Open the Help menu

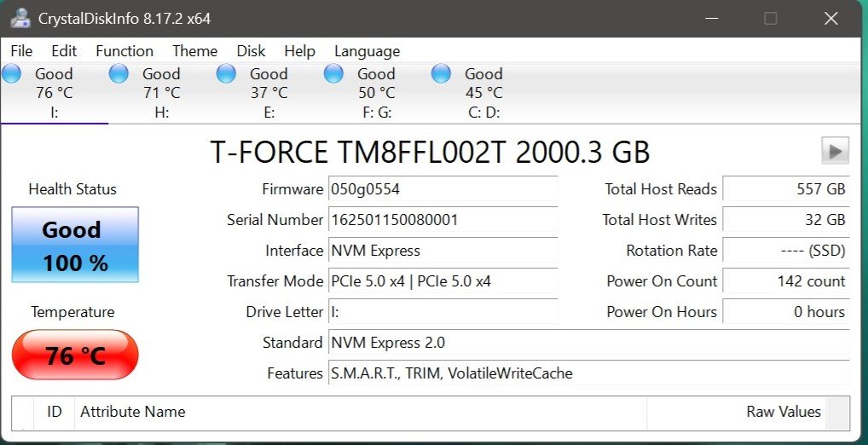299,51
